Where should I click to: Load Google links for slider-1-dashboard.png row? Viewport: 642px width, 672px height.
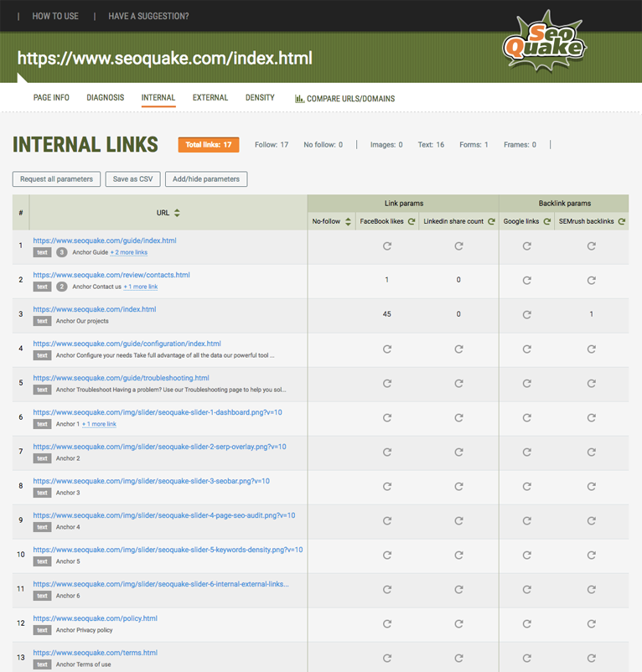[526, 417]
